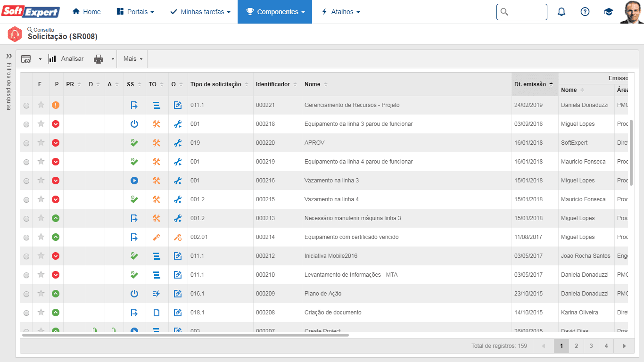Open the help question-mark icon
This screenshot has height=362, width=644.
(x=585, y=12)
